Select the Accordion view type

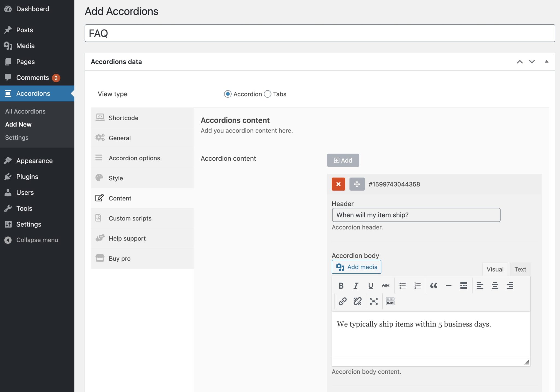click(x=228, y=94)
